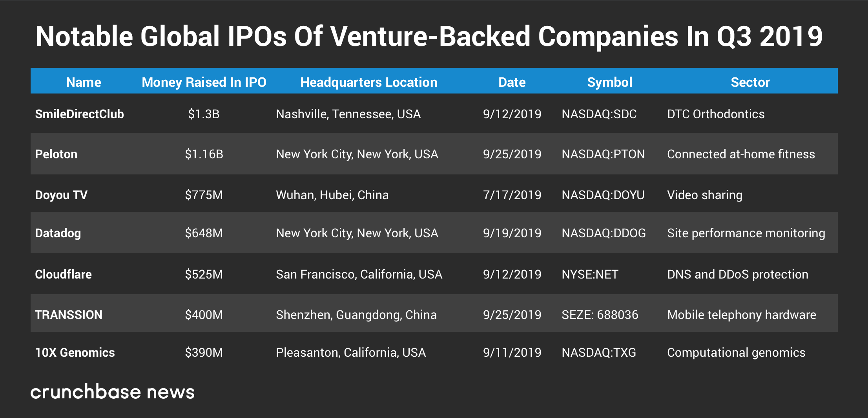Screen dimensions: 868x418
Task: Click the Doyou TV company name
Action: tap(61, 195)
